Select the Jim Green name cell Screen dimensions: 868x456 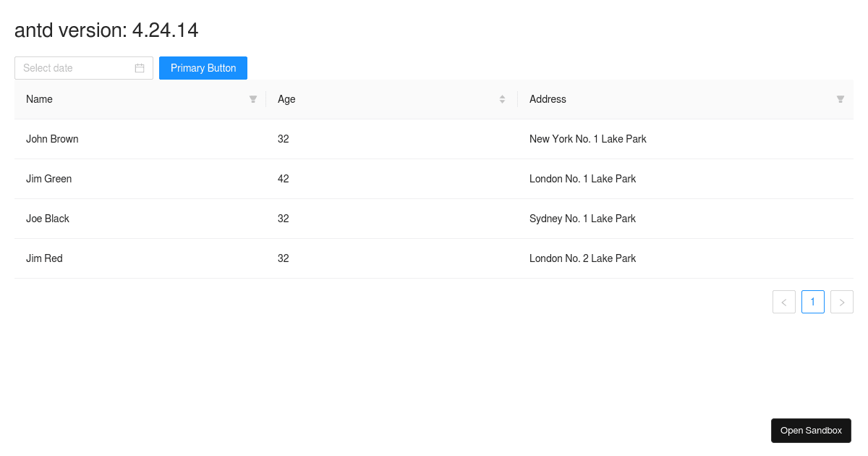pyautogui.click(x=49, y=179)
